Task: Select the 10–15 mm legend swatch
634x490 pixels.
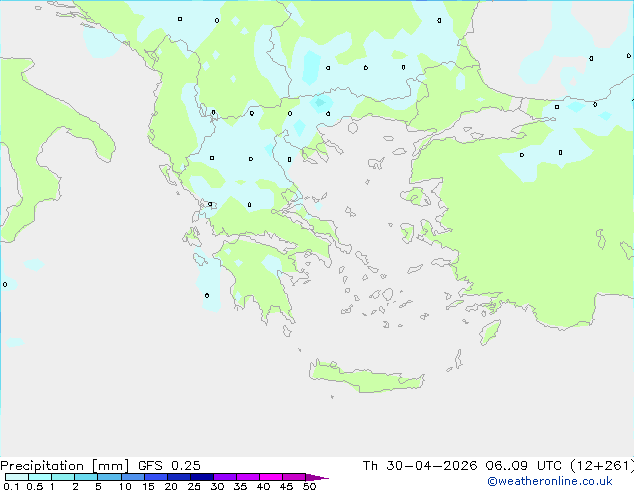Action: pos(133,477)
